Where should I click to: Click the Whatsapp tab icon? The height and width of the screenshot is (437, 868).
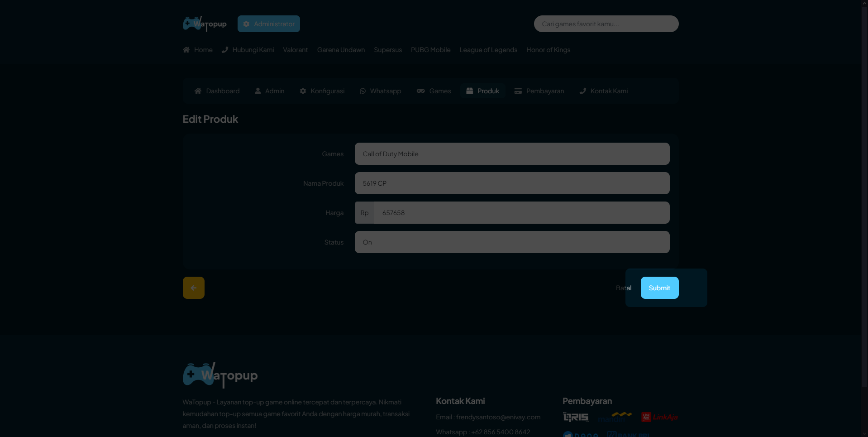[x=363, y=91]
